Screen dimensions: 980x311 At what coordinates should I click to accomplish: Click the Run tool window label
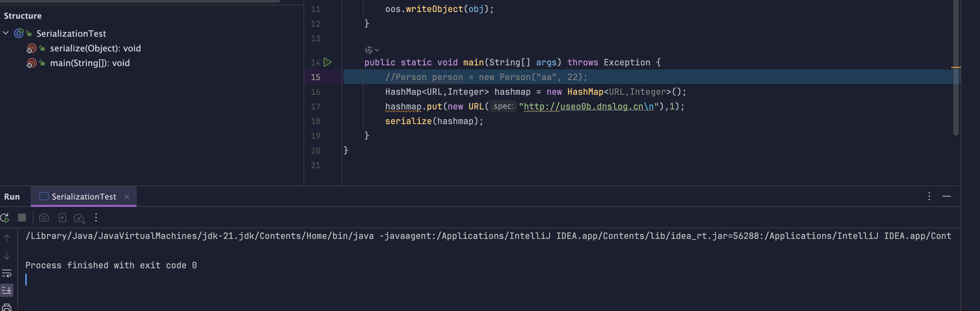coord(12,197)
